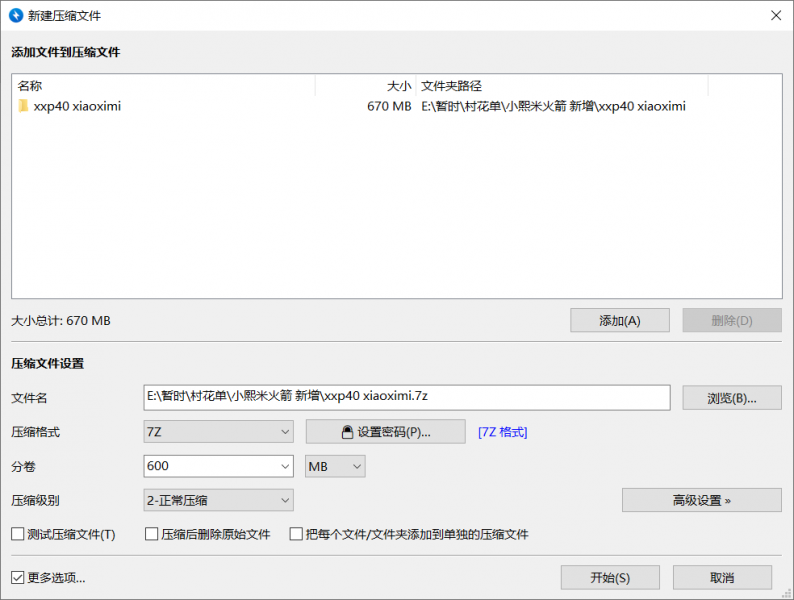Open the 设置密码(P)... dialog
Viewport: 794px width, 600px height.
(x=385, y=432)
